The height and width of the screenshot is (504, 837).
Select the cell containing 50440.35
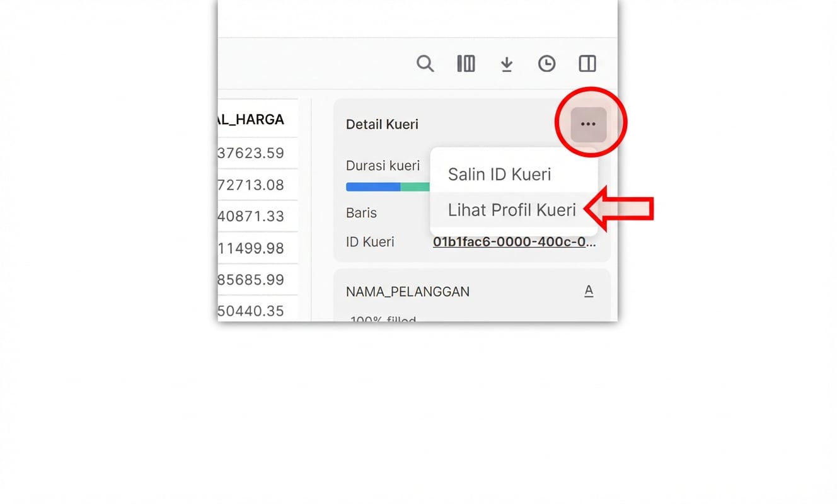point(258,311)
